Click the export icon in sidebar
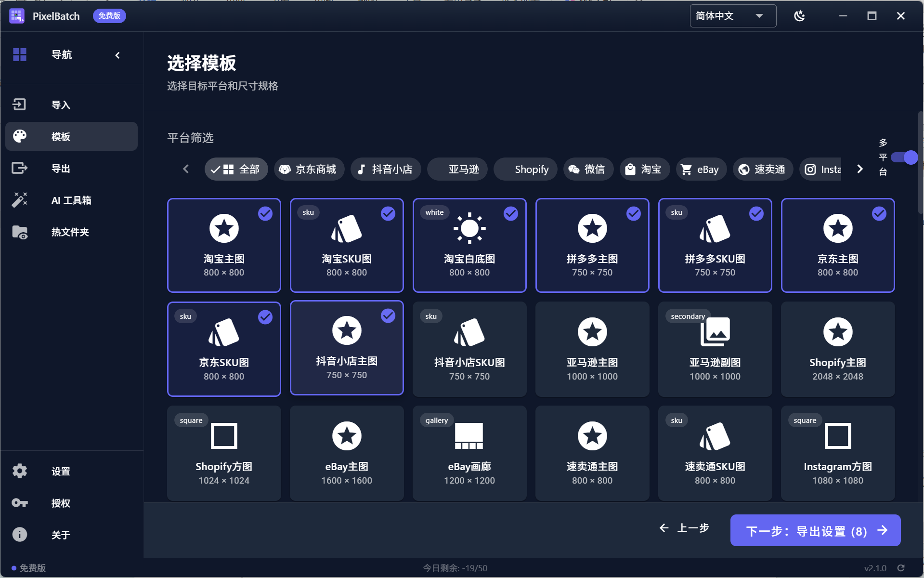 20,168
